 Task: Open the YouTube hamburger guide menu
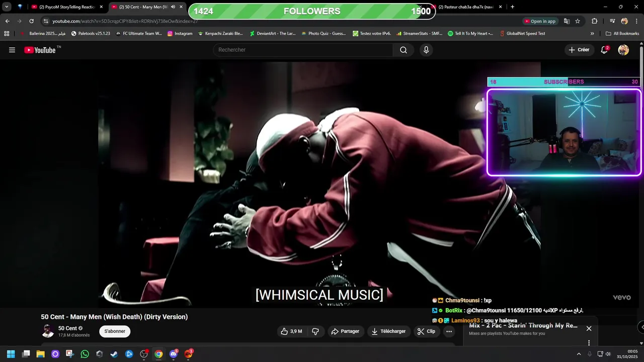[x=12, y=50]
